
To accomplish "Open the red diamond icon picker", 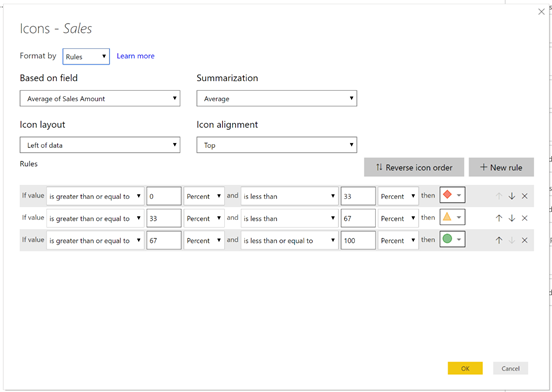I will [x=452, y=195].
